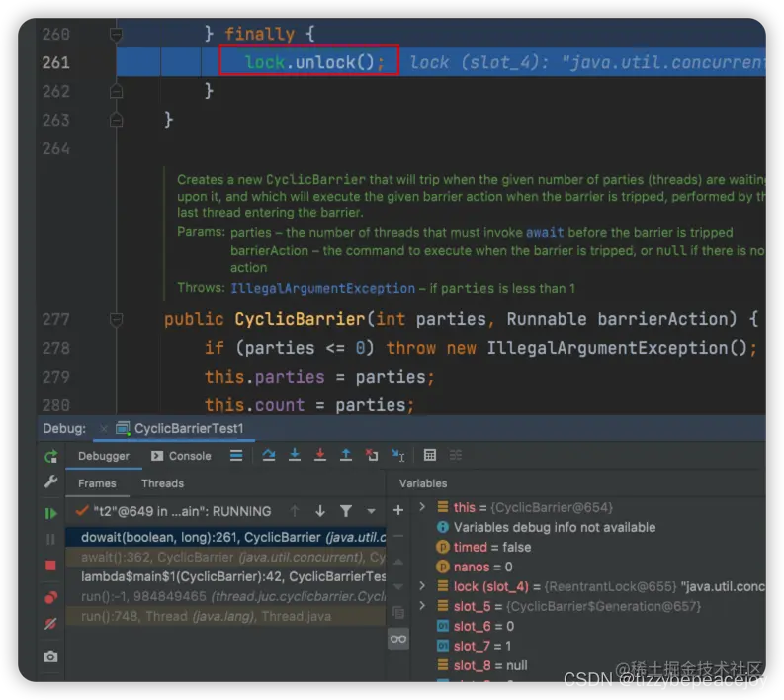
Task: Select run():748, Thread frame
Action: click(x=226, y=617)
